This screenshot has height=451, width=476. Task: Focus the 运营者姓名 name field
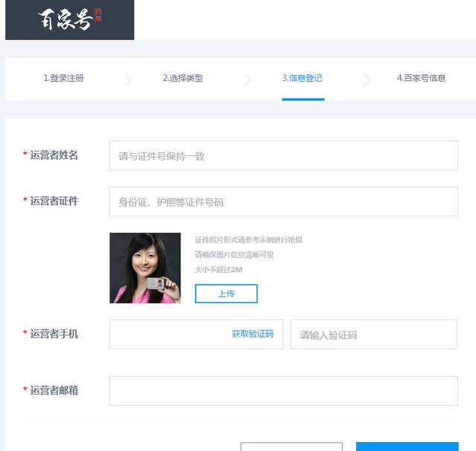pyautogui.click(x=283, y=155)
